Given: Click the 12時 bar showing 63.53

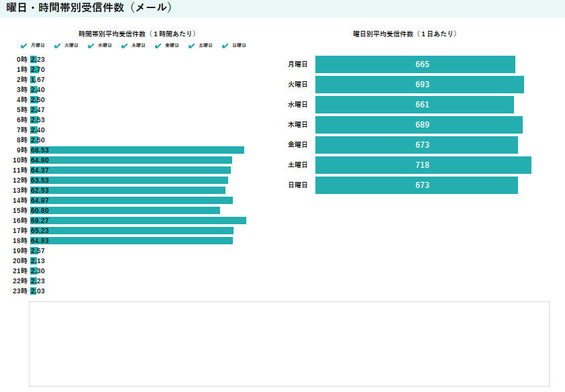Looking at the screenshot, I should [129, 181].
